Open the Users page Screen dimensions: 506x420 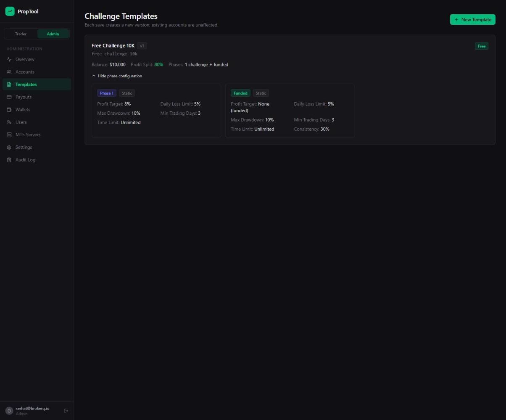click(37, 122)
